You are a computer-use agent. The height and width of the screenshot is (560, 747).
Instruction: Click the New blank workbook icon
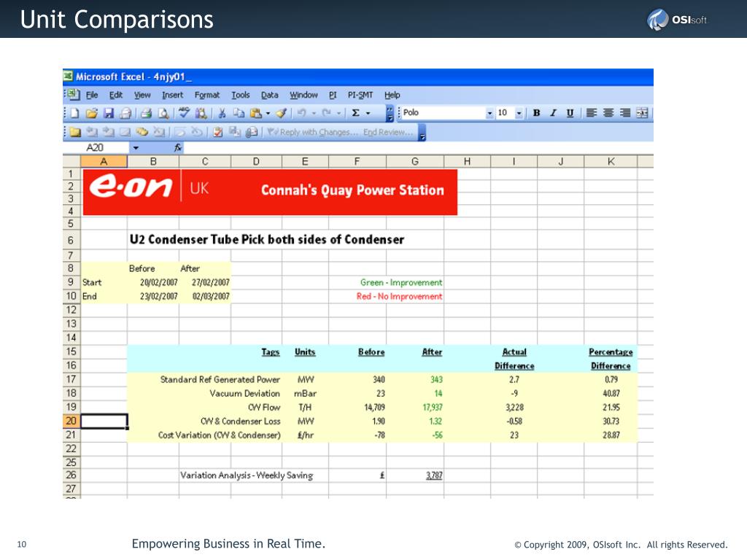75,113
